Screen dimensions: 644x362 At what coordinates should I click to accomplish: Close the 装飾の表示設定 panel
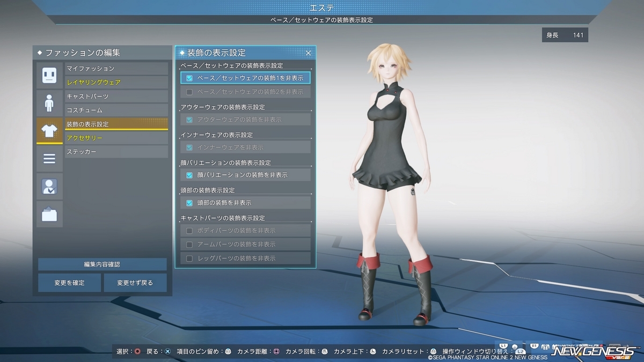click(x=309, y=53)
